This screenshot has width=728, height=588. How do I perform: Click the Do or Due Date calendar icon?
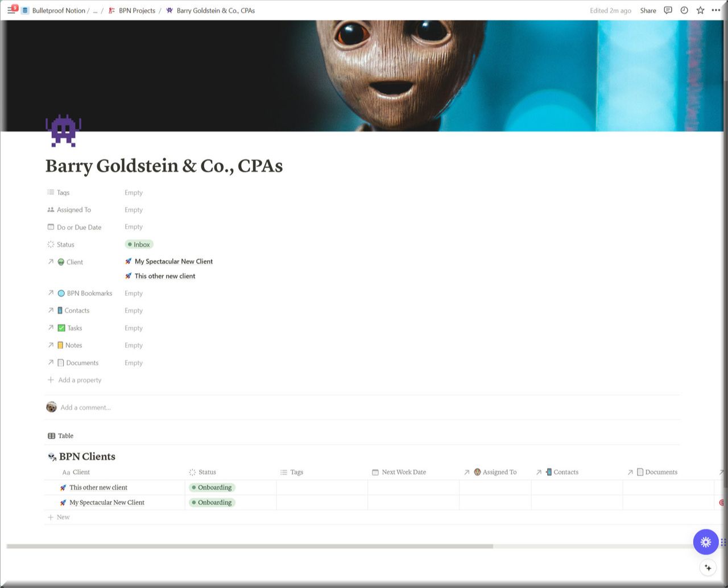pyautogui.click(x=51, y=227)
